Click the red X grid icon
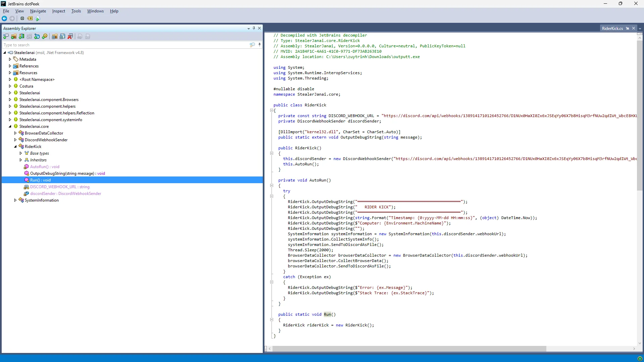Screen dimensions: 644x362 70,36
